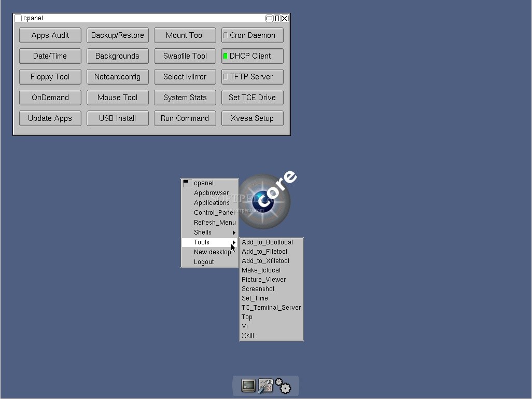Open Xkill from the Tools submenu

pos(248,336)
